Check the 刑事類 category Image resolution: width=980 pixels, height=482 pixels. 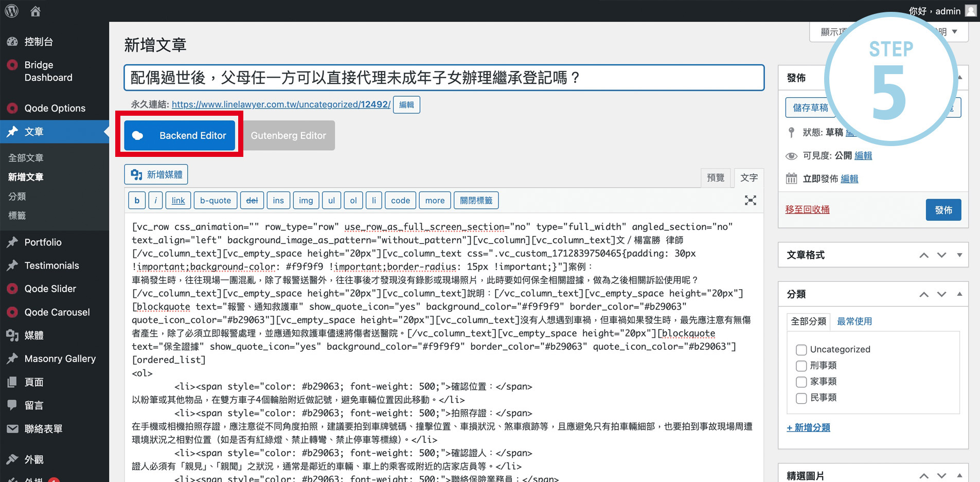coord(801,366)
